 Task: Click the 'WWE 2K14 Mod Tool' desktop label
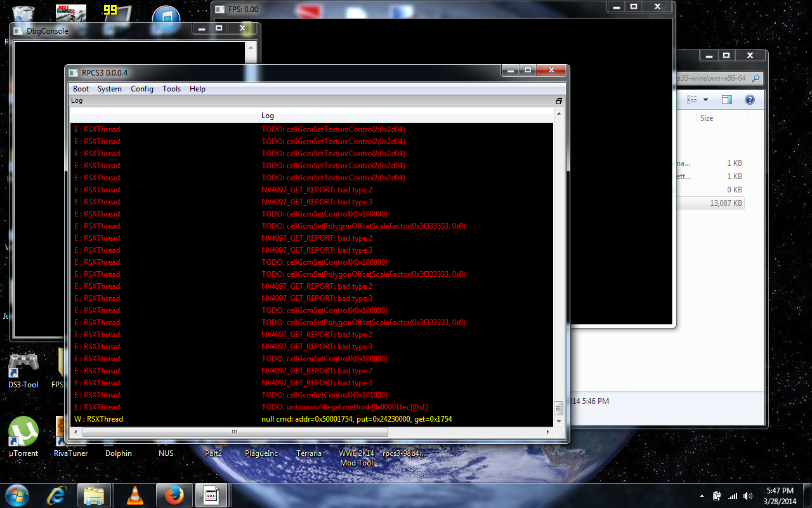357,458
